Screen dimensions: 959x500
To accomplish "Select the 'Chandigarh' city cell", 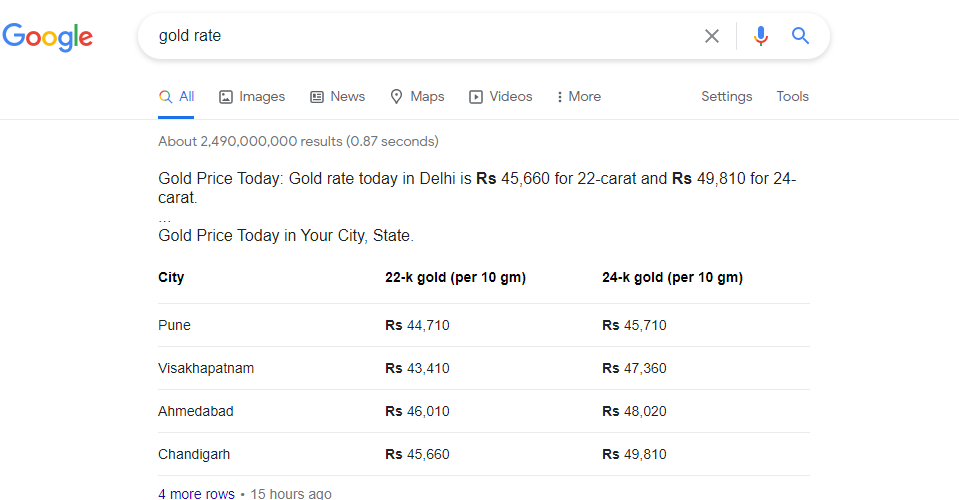I will 194,454.
